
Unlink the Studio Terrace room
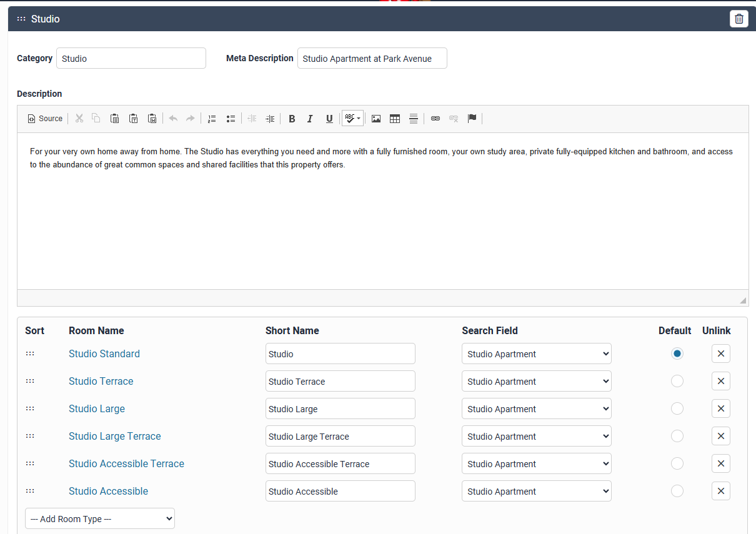click(x=720, y=381)
